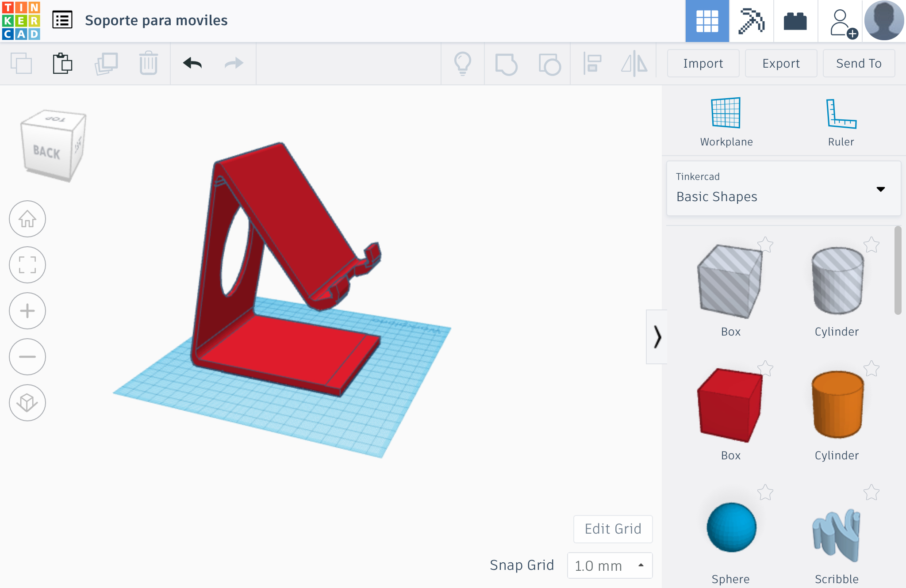Open the Blocks (Minecraft pickaxe) mode
The width and height of the screenshot is (906, 588).
[751, 21]
